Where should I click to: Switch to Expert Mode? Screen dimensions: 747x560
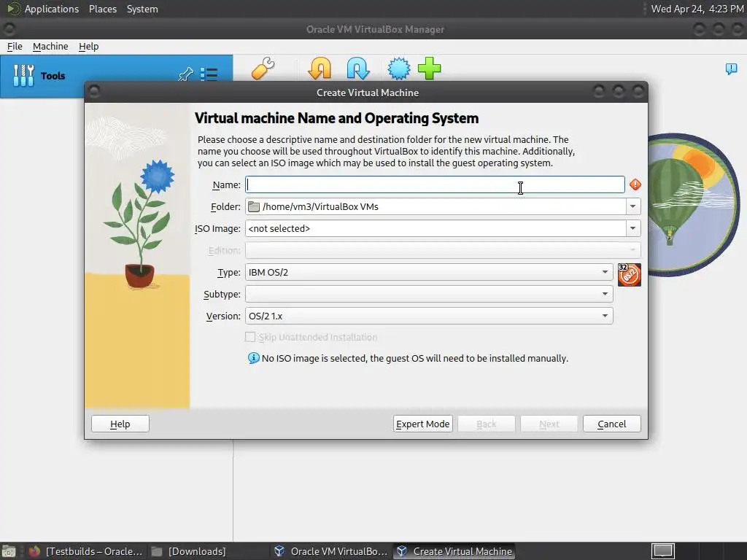coord(422,424)
